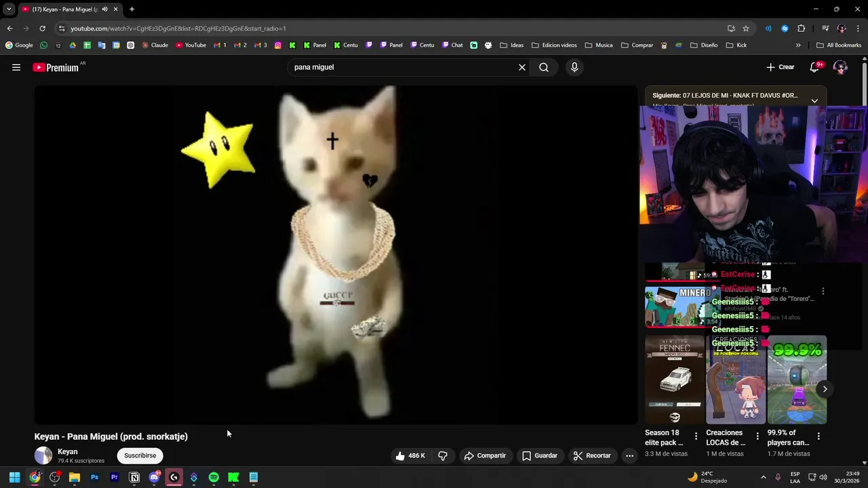
Task: Open the Musica bookmarks folder
Action: (x=599, y=45)
